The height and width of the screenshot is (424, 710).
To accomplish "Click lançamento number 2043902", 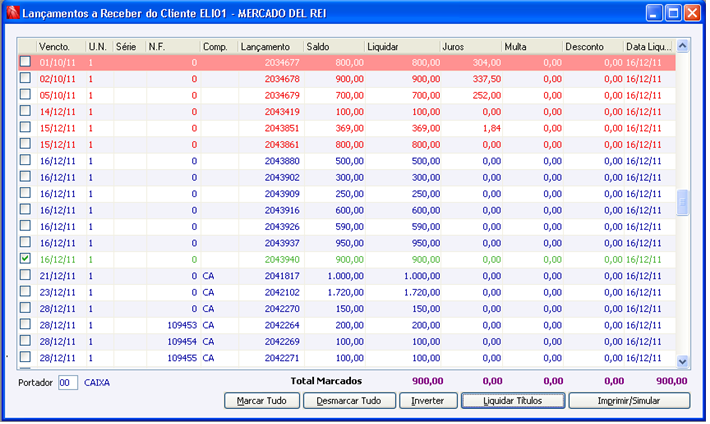I will click(x=282, y=177).
